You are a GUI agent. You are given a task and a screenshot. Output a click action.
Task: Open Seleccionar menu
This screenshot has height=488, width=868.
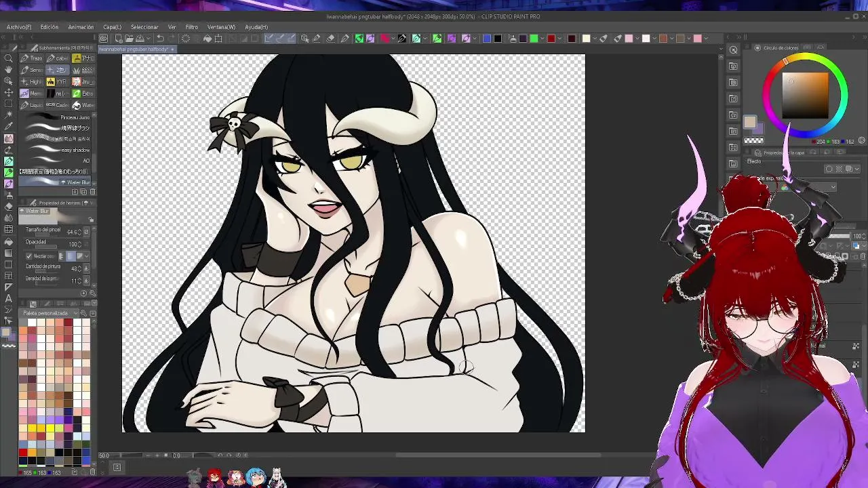pos(144,27)
